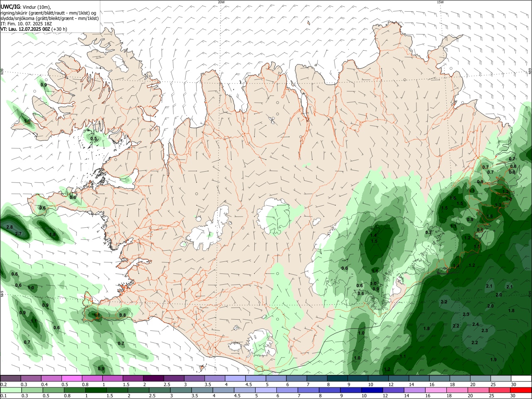
Task: Click the '2.7' precipitation value on the map
Action: point(18,234)
